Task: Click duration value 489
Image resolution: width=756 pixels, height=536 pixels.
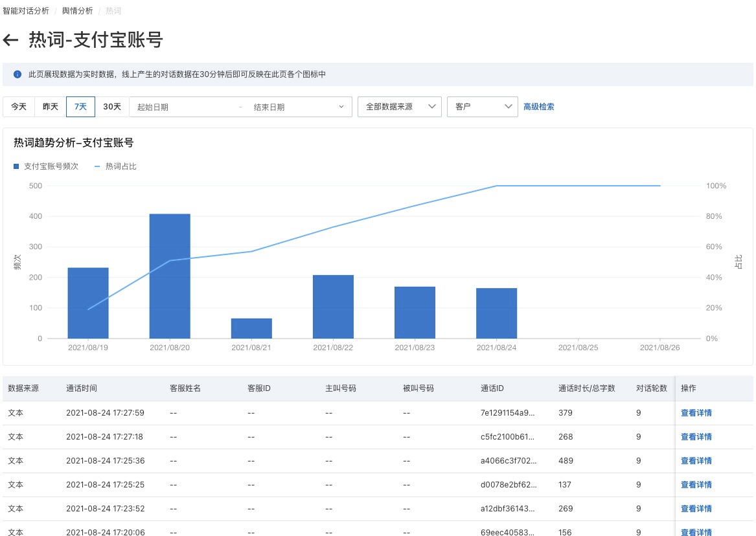Action: 566,461
